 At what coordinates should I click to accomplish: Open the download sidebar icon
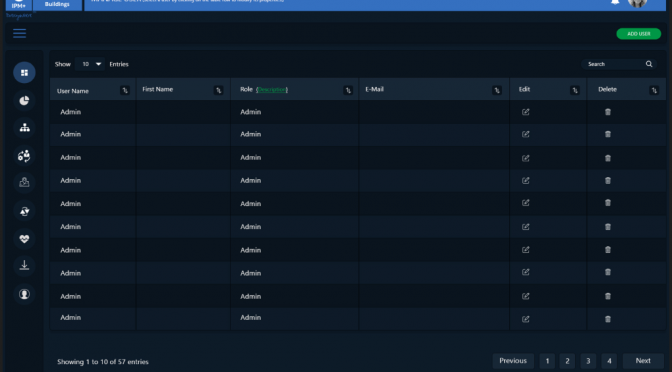pyautogui.click(x=24, y=266)
